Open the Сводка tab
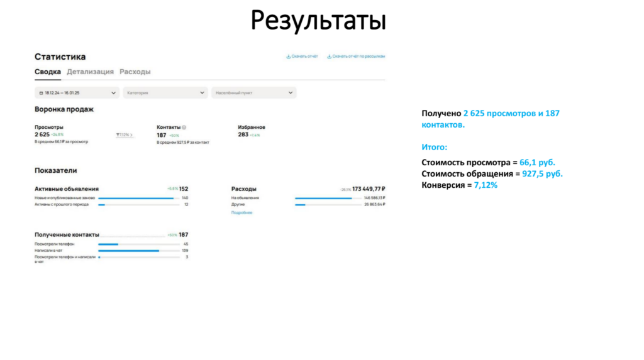This screenshot has width=644, height=360. 48,72
